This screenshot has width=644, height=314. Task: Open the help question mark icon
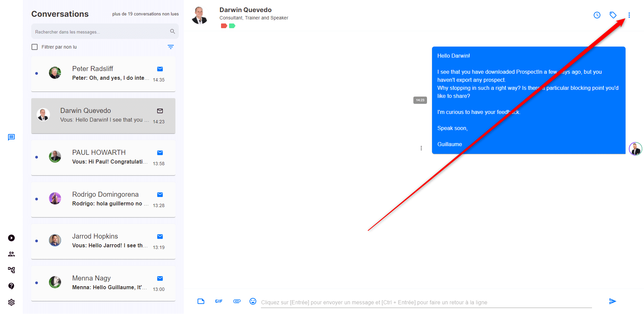click(11, 286)
